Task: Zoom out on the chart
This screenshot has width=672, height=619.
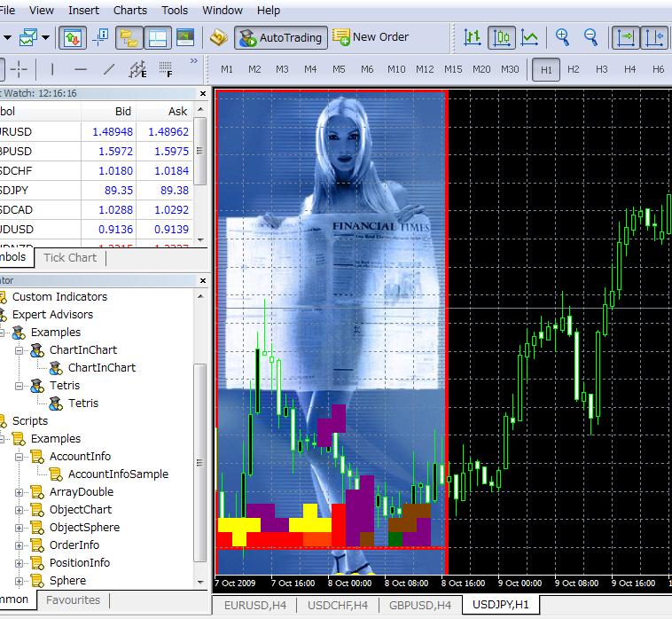Action: point(591,38)
